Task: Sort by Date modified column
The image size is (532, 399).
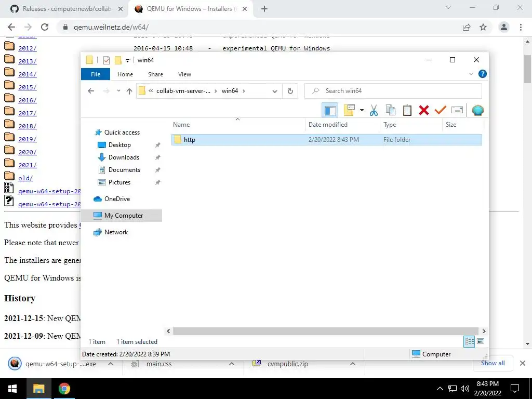Action: click(x=342, y=125)
